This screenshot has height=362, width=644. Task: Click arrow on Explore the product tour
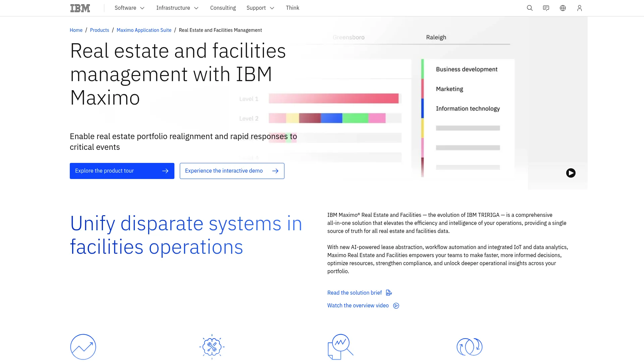coord(165,171)
